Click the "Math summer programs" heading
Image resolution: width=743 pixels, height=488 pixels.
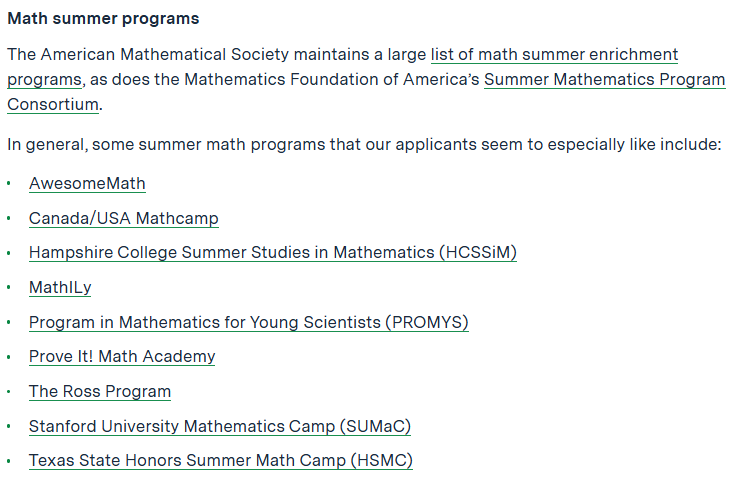coord(103,19)
